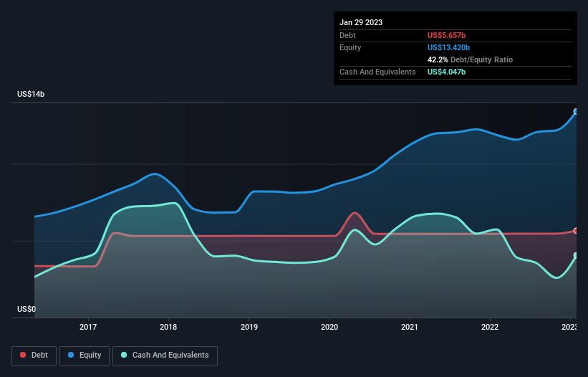Click the US$13.420b equity value
The width and height of the screenshot is (588, 377).
(x=448, y=47)
